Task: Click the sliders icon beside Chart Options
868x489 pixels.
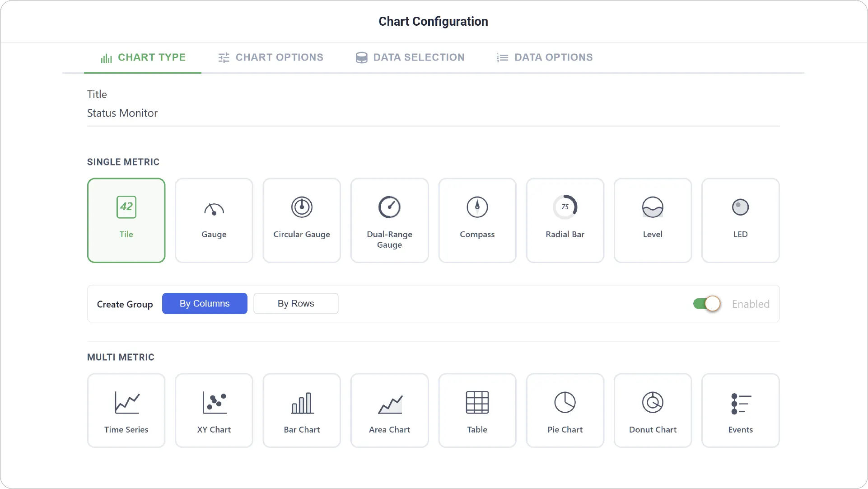Action: point(224,58)
